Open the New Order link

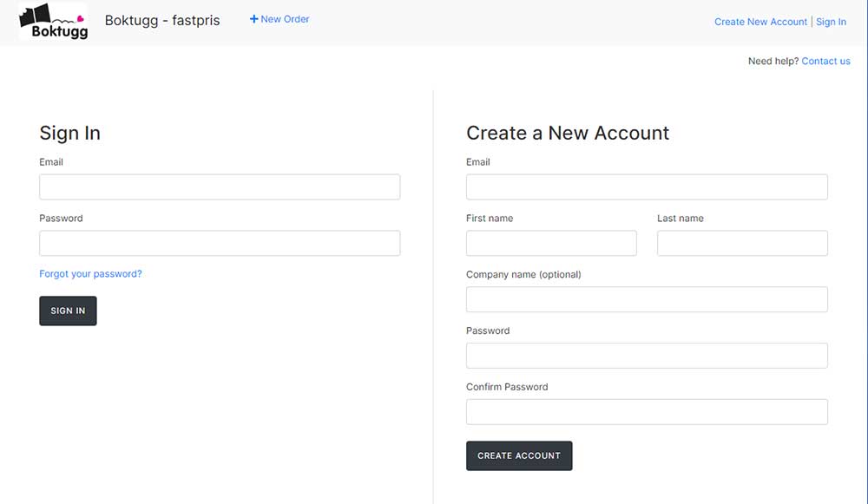click(x=279, y=19)
